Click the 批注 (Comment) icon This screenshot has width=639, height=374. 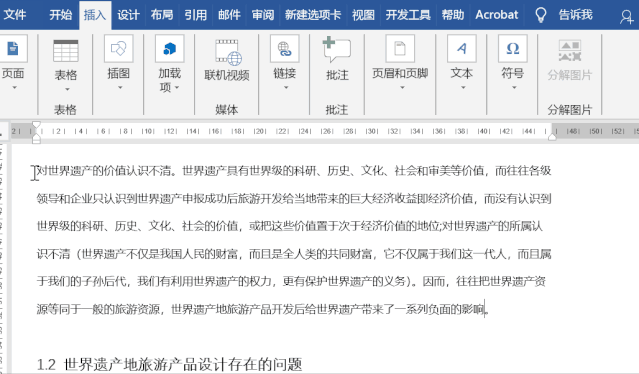point(336,49)
